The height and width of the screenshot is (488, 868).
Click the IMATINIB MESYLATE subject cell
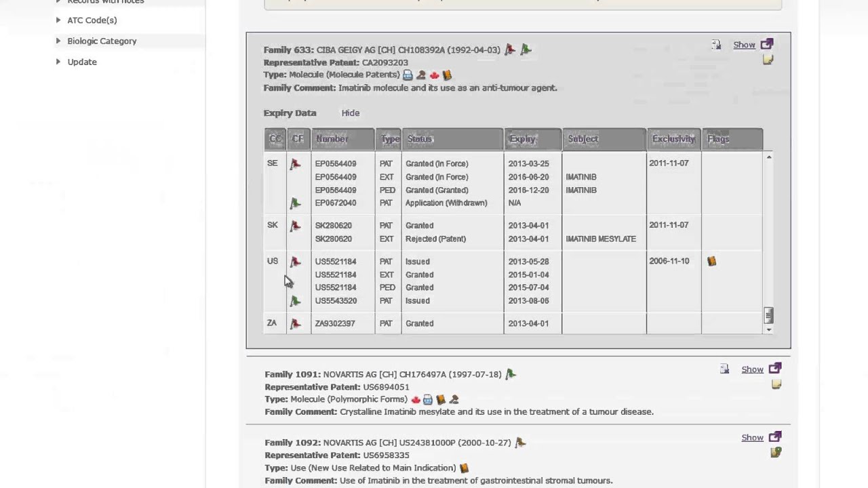pyautogui.click(x=601, y=239)
